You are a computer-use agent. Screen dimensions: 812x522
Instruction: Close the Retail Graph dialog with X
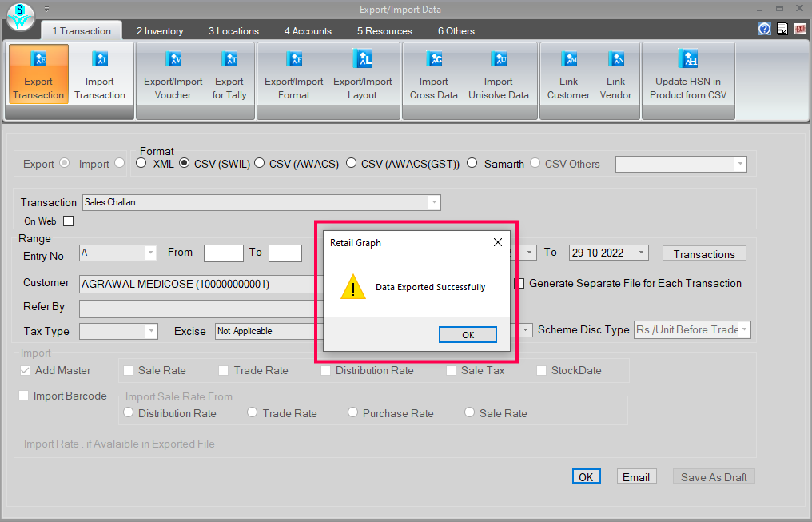498,242
